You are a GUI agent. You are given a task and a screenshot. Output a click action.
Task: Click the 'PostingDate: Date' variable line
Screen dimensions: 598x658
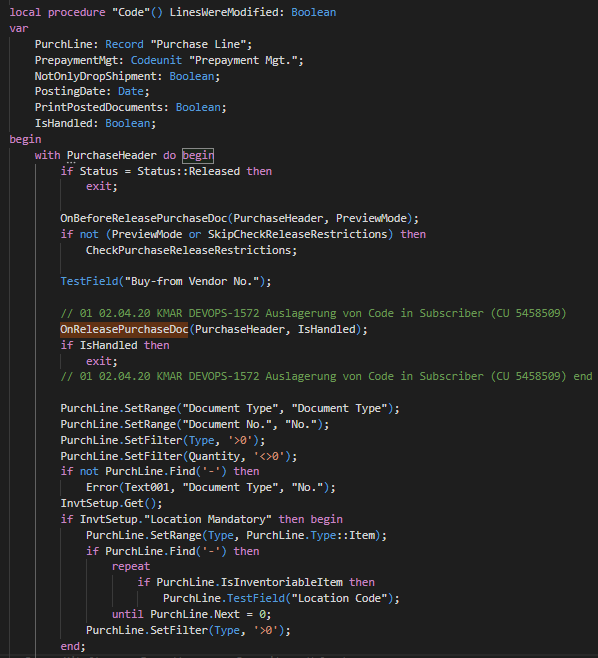92,91
